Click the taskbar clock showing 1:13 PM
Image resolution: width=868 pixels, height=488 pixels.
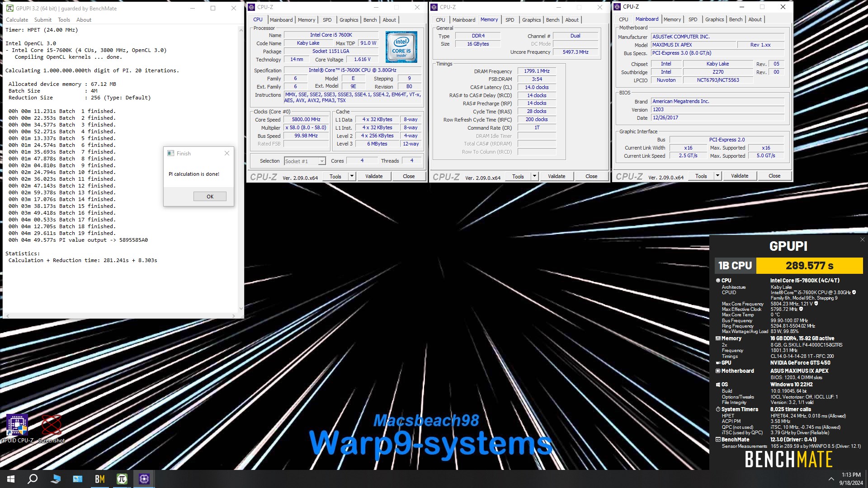851,479
